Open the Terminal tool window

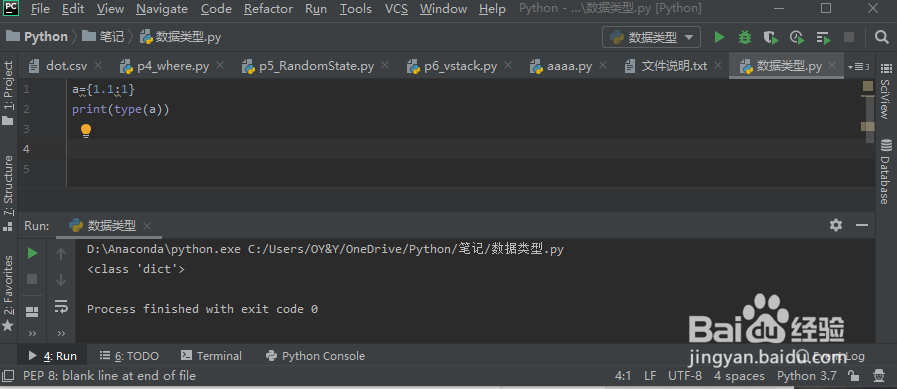pyautogui.click(x=211, y=356)
